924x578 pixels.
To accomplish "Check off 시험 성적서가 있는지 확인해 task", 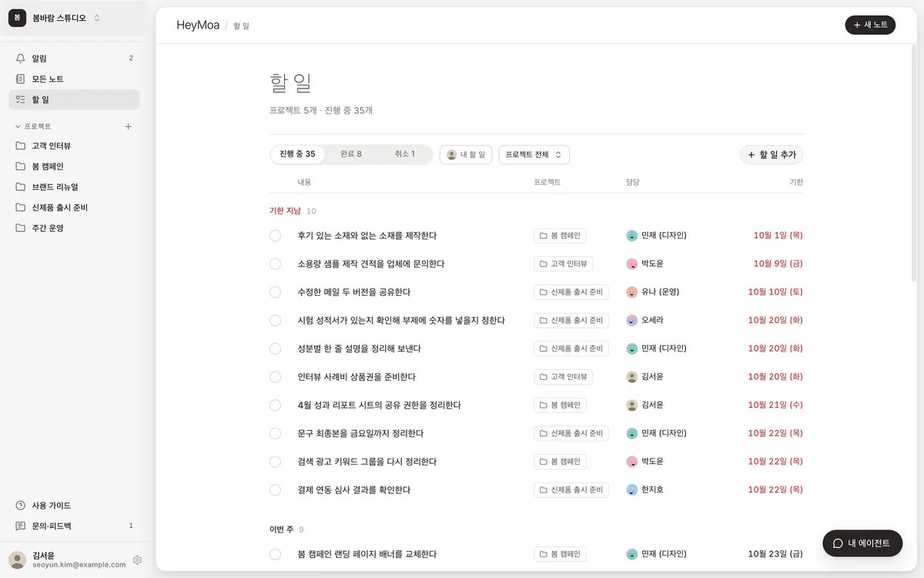I will [275, 321].
